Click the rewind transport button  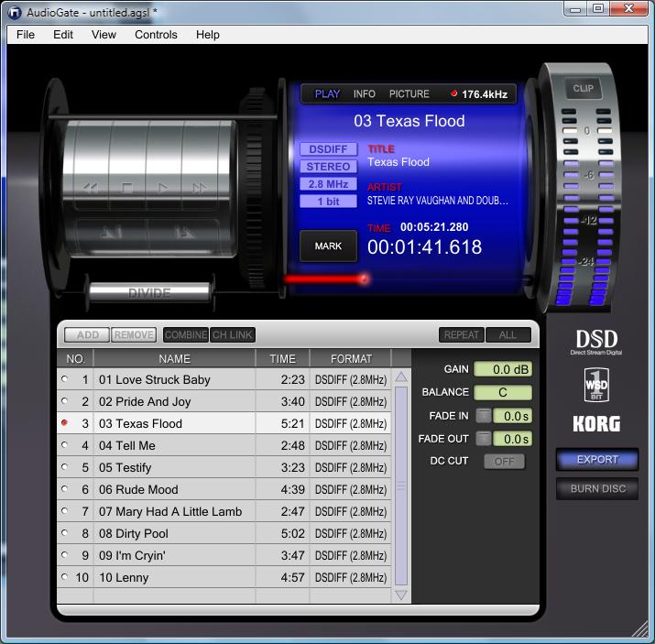click(92, 188)
